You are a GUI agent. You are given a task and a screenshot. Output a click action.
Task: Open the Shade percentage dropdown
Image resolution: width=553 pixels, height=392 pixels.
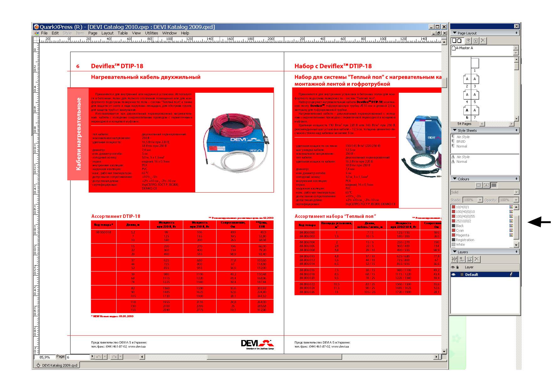[x=480, y=200]
